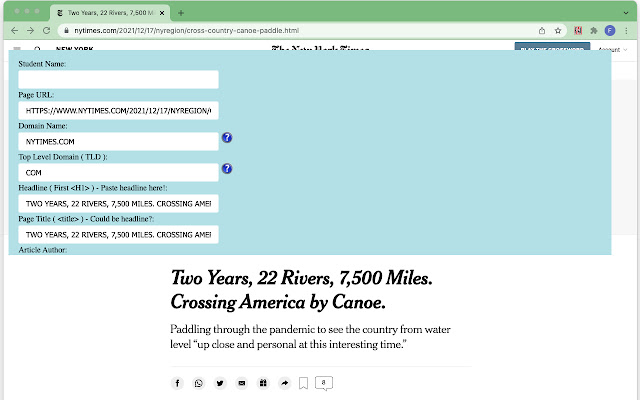The height and width of the screenshot is (400, 640).
Task: Click the NEW YORK section link
Action: coord(75,49)
